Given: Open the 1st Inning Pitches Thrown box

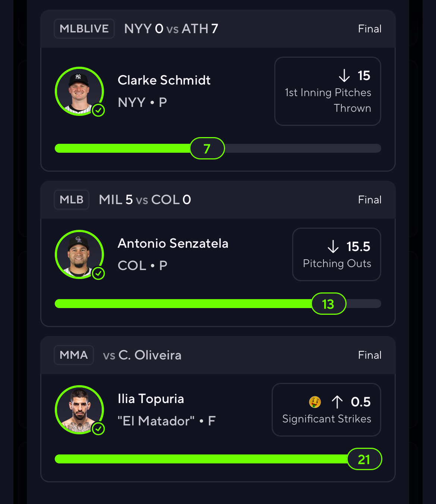Looking at the screenshot, I should [328, 91].
